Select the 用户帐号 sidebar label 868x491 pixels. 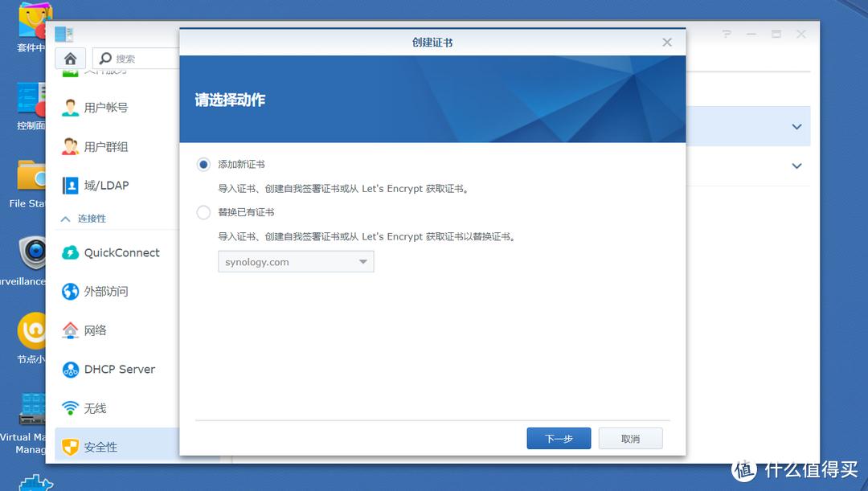[x=106, y=108]
